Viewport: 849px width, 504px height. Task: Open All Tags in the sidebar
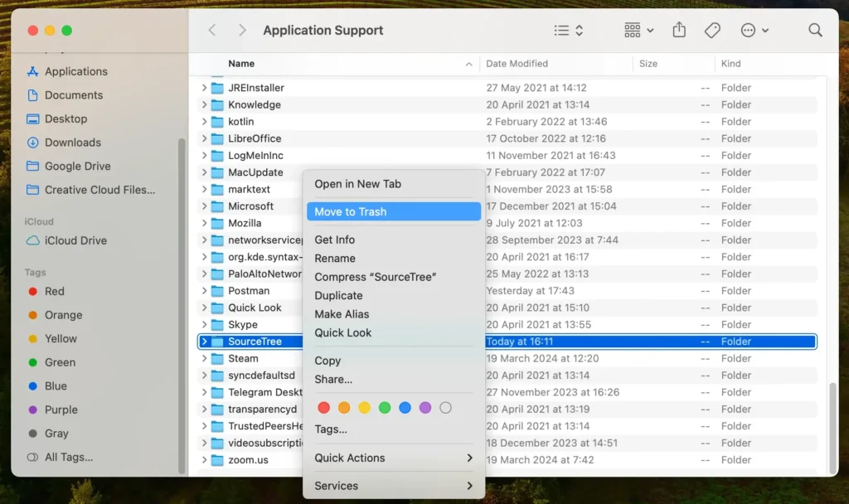(60, 458)
